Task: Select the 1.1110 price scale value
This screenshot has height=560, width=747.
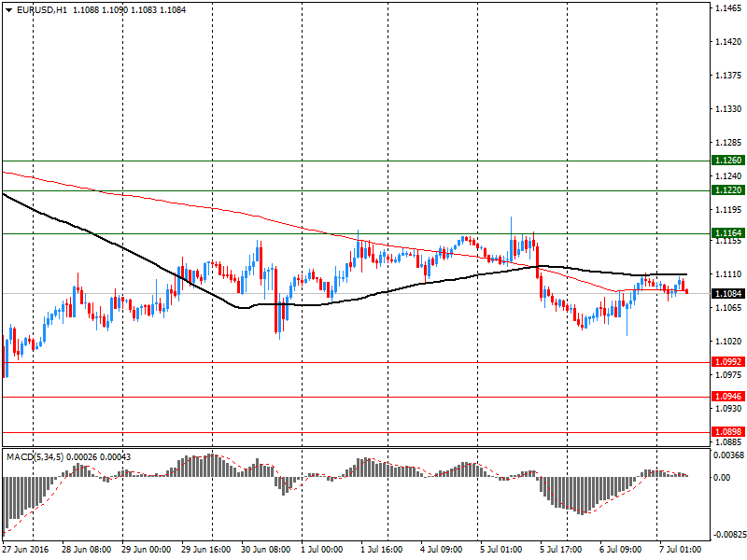Action: [728, 274]
